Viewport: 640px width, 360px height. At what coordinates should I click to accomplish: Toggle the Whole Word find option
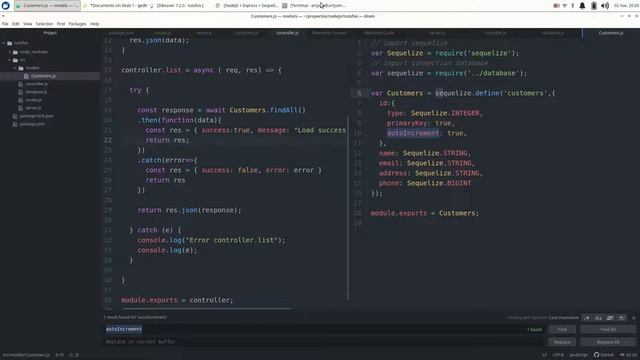pos(621,318)
